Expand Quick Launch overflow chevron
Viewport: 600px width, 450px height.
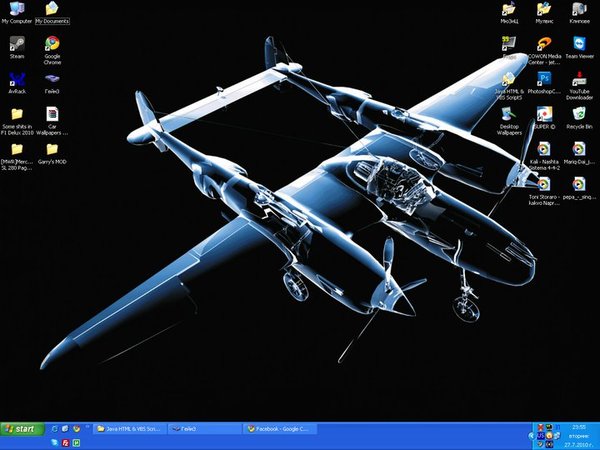(87, 426)
